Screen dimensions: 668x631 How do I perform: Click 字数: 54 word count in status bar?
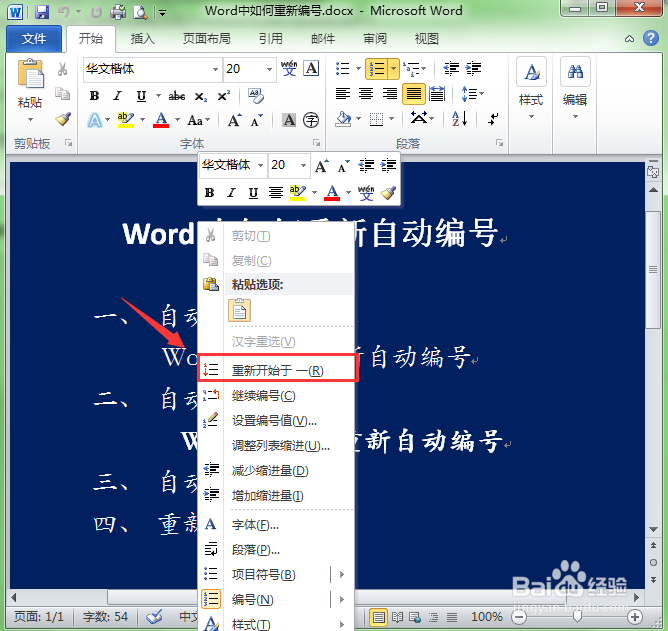(x=105, y=617)
